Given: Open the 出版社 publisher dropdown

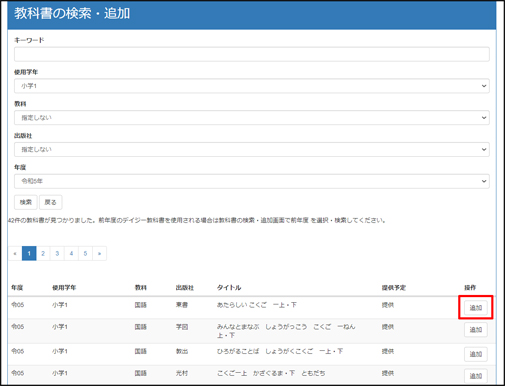Looking at the screenshot, I should click(x=252, y=149).
